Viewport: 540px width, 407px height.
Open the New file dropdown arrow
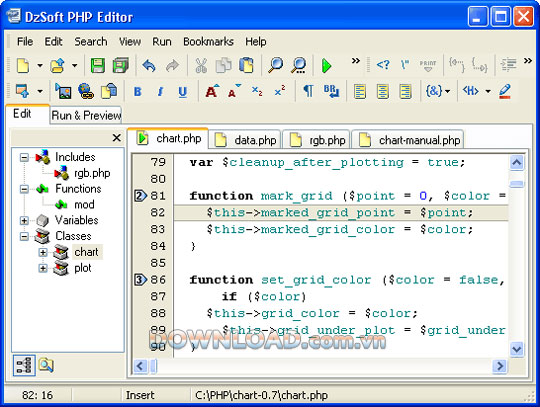click(40, 65)
